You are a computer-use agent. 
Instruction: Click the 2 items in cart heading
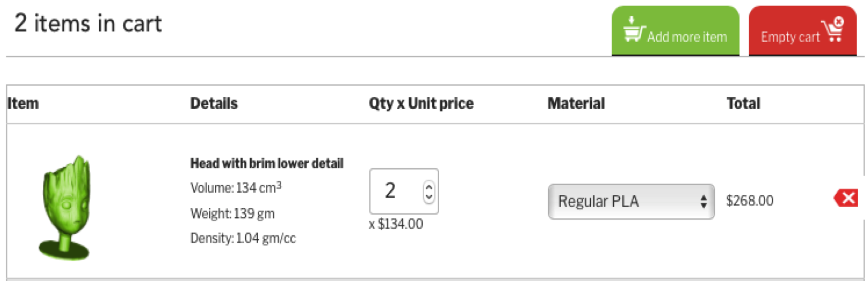88,24
